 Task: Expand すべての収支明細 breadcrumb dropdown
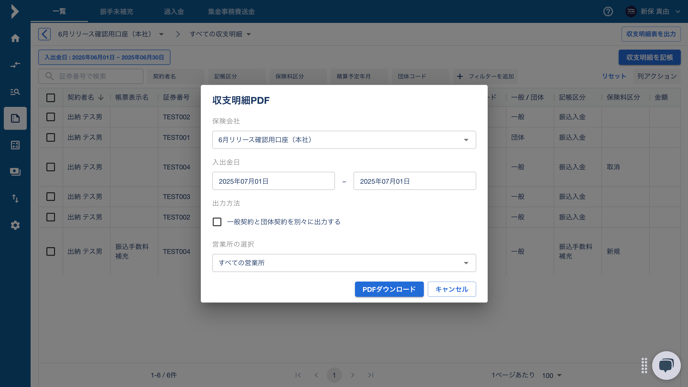point(248,34)
